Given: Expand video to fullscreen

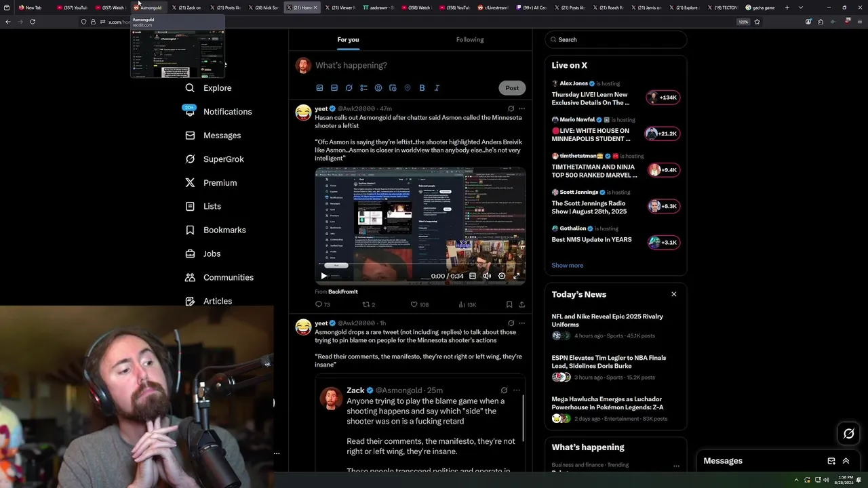Looking at the screenshot, I should click(x=517, y=276).
